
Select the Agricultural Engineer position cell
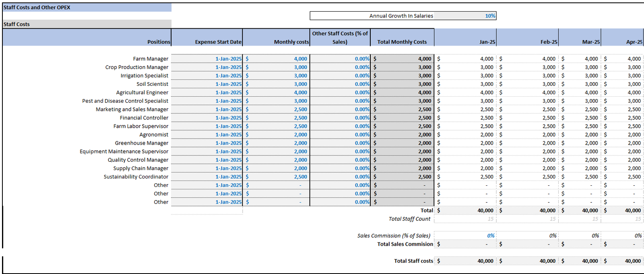click(x=142, y=93)
